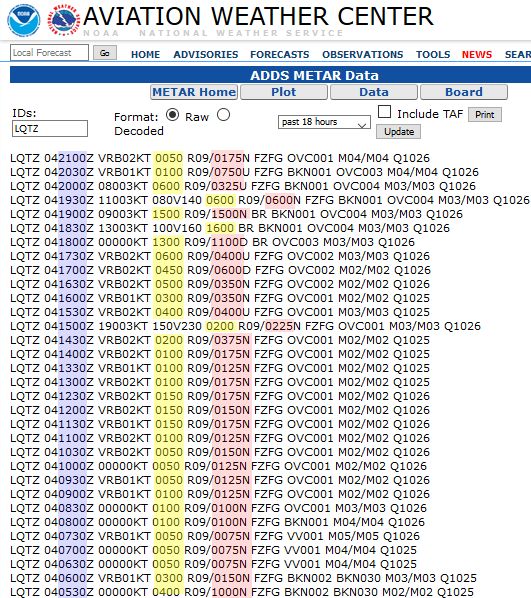This screenshot has width=531, height=598.
Task: Click the dropdown arrow on hours selector
Action: point(362,124)
